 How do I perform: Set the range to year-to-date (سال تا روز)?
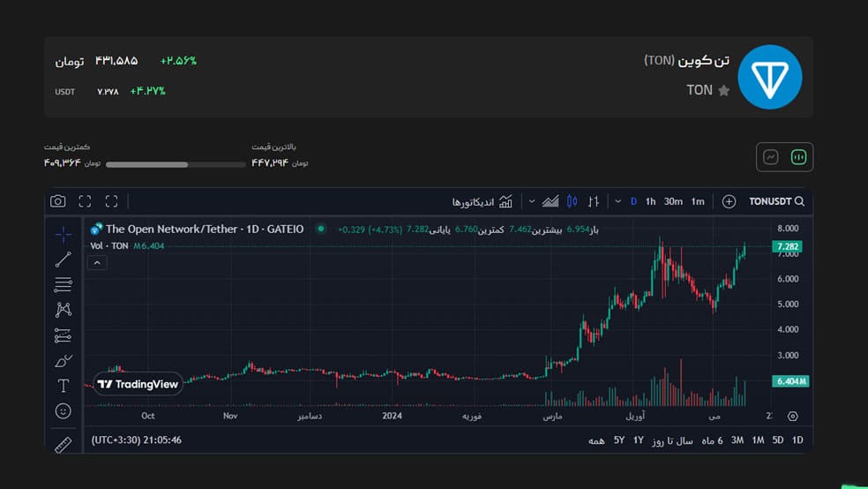[672, 440]
